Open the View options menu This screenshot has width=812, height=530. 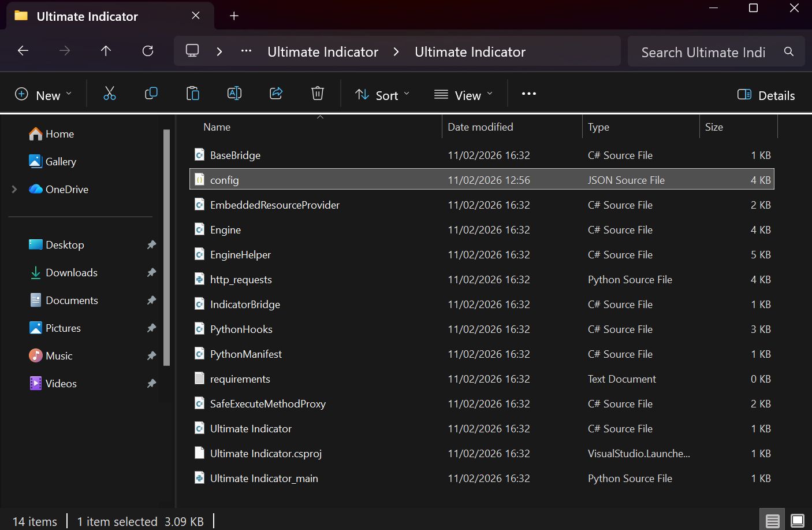[464, 95]
